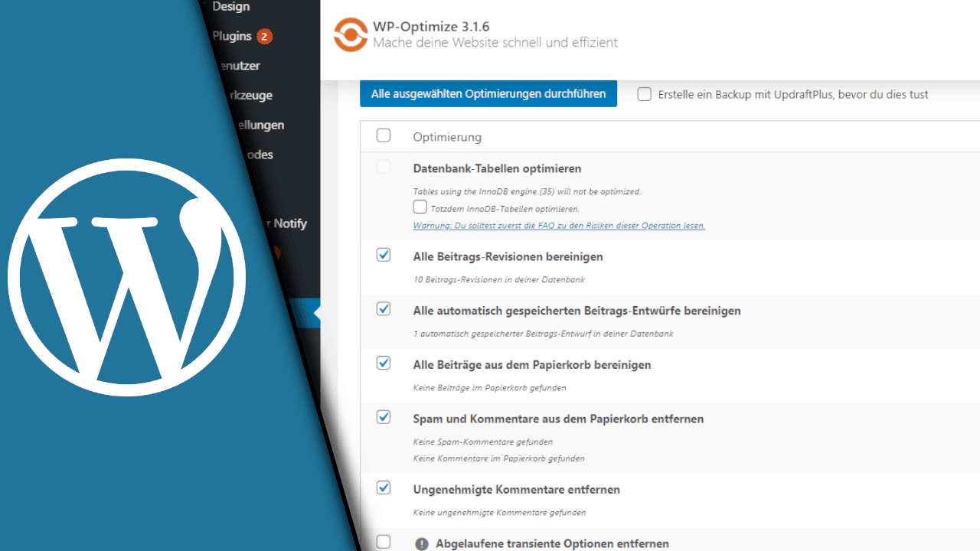This screenshot has width=980, height=551.
Task: Tick the InnoDB-Tabellen optimieren checkbox
Action: click(x=420, y=207)
